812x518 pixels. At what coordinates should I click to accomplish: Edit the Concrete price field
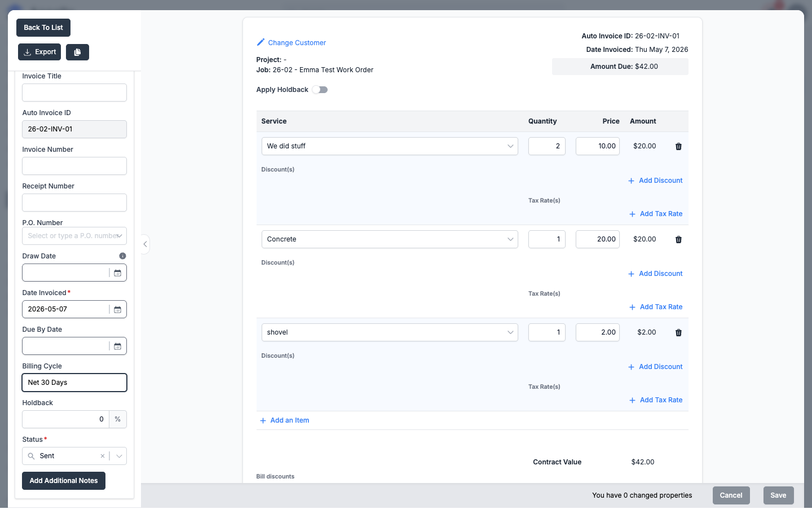(598, 239)
